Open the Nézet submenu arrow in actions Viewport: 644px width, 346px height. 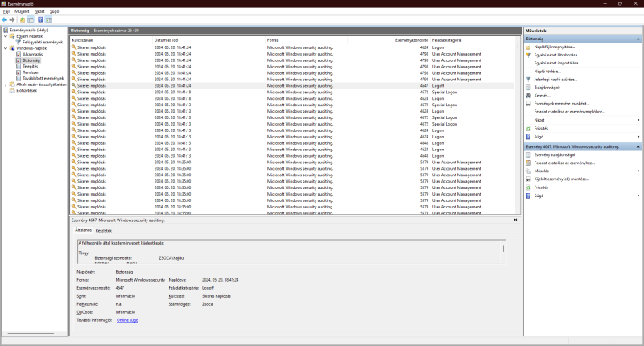coord(638,120)
